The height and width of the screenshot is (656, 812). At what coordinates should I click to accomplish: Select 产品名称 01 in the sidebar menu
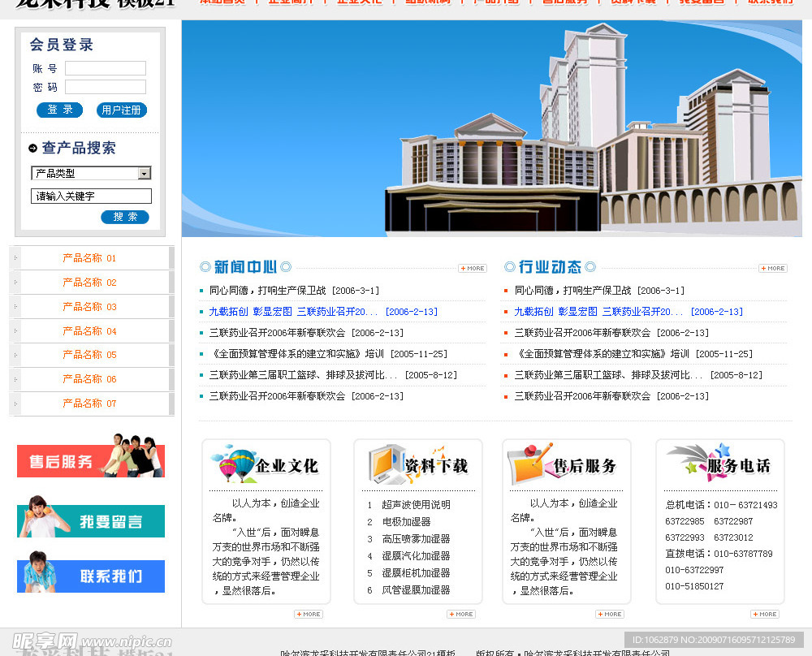coord(89,258)
